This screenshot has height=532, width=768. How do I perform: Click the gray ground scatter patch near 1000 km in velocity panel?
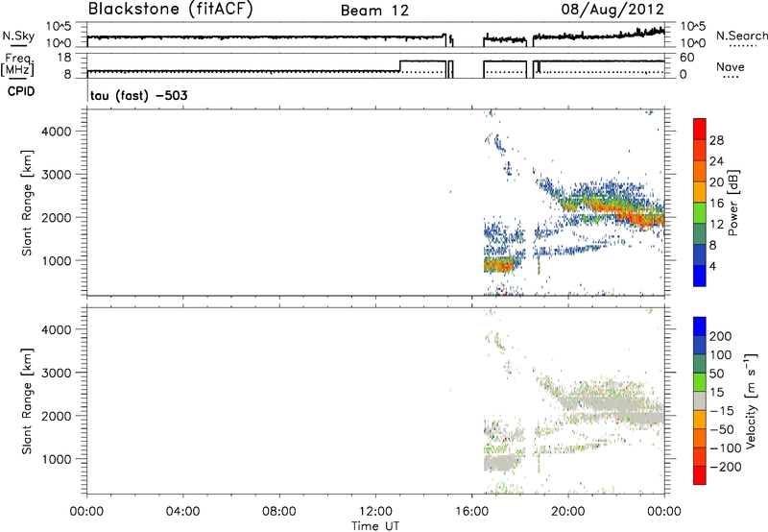click(499, 463)
